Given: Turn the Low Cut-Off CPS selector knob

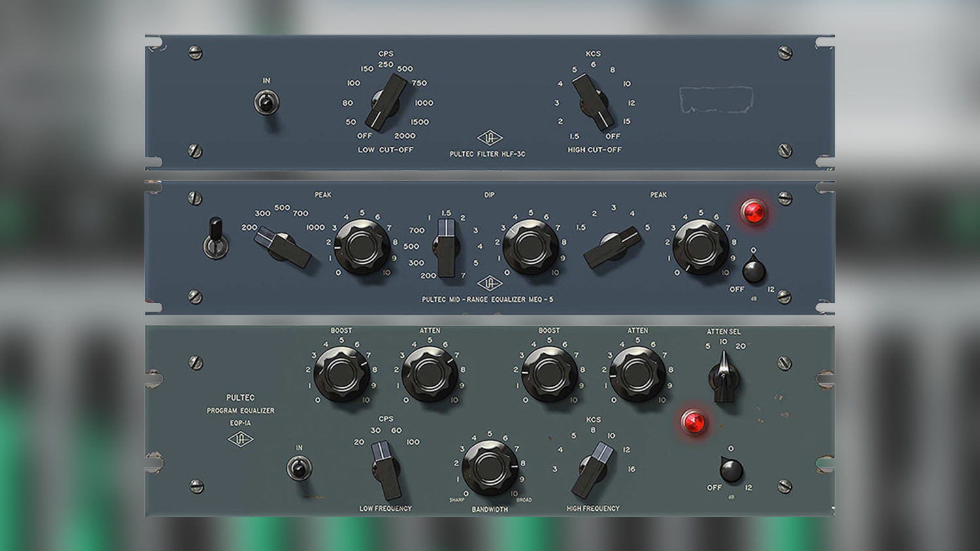Looking at the screenshot, I should tap(386, 102).
